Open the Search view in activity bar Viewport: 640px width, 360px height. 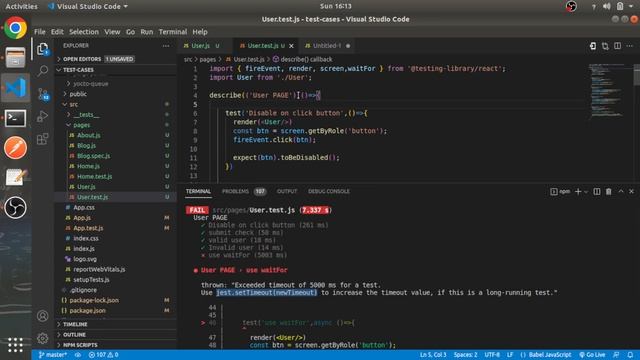[x=43, y=71]
